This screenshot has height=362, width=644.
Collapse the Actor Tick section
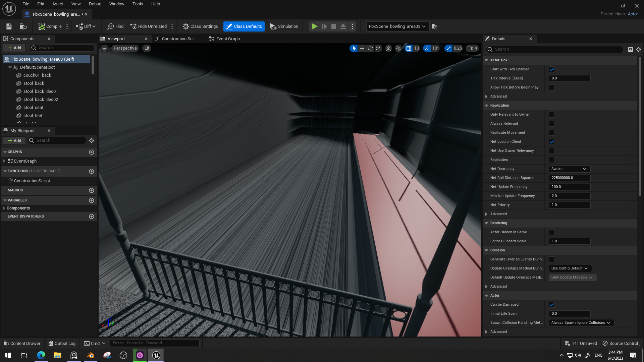coord(486,60)
